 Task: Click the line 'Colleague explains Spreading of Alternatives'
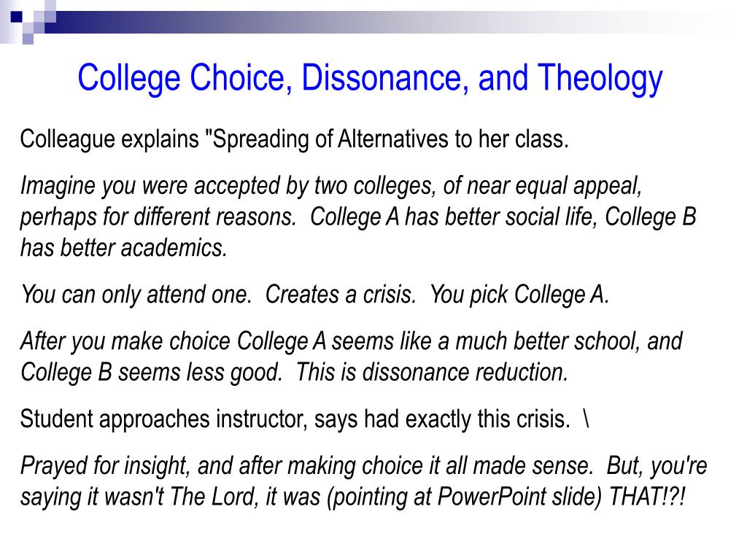[295, 140]
